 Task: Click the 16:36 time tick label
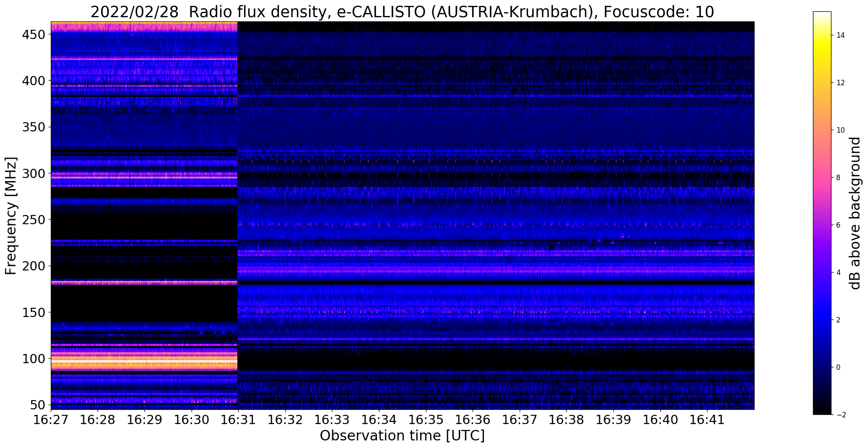[x=473, y=419]
